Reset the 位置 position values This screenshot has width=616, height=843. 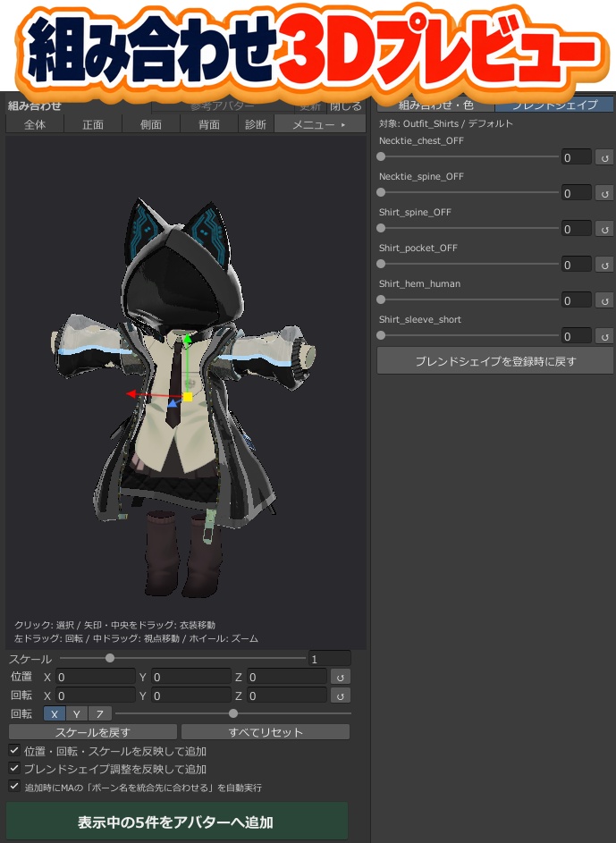341,677
